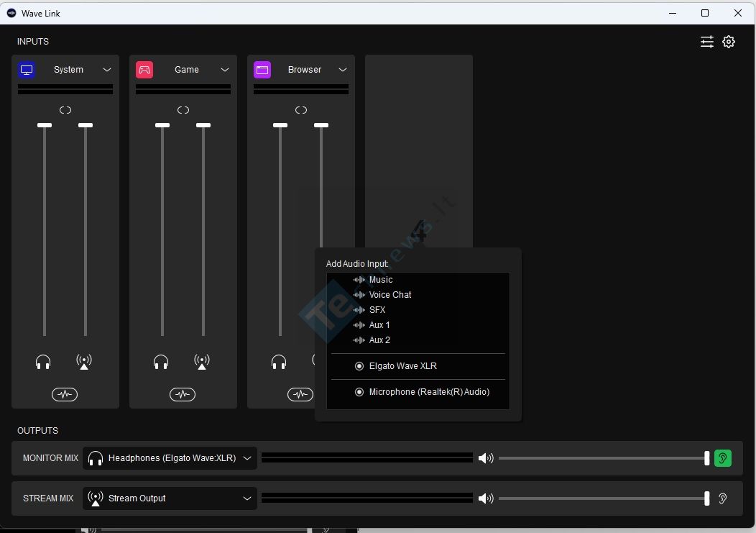The image size is (756, 533).
Task: Choose Aux 2 audio input
Action: (x=379, y=340)
